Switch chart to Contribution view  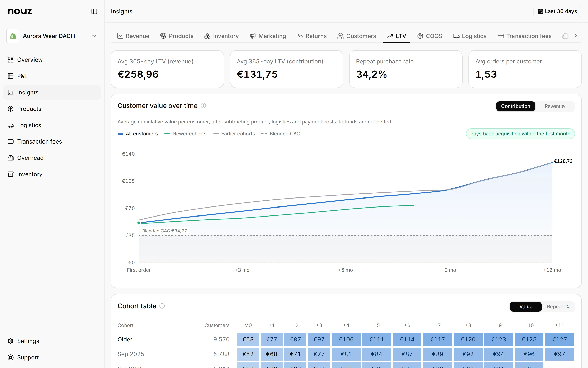(x=516, y=106)
